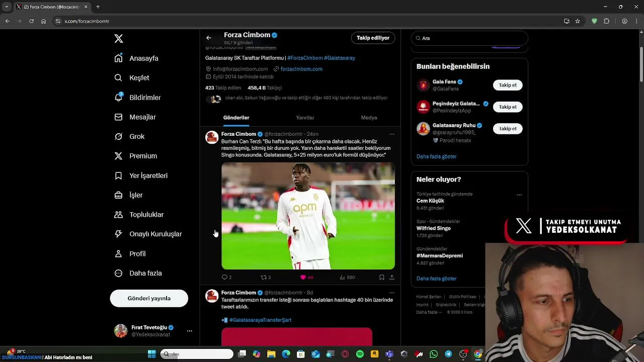Open more options on Burhan Can Terzi post
Image resolution: width=644 pixels, height=362 pixels.
point(392,134)
